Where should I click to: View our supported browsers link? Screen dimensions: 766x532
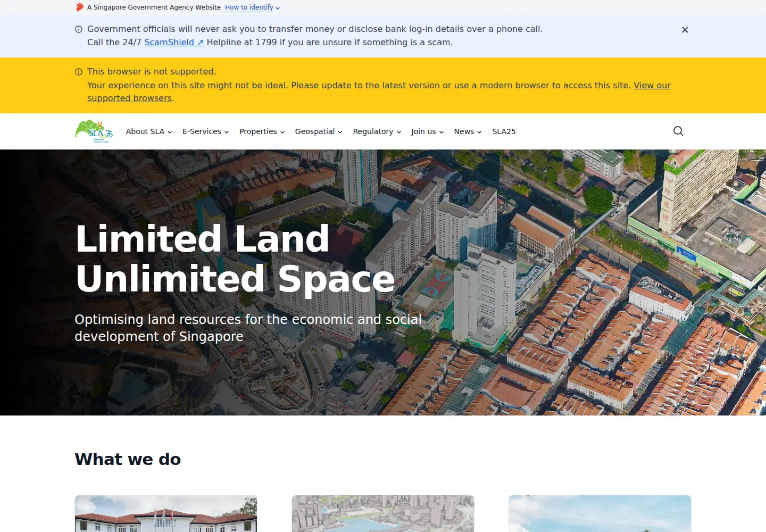[x=379, y=92]
